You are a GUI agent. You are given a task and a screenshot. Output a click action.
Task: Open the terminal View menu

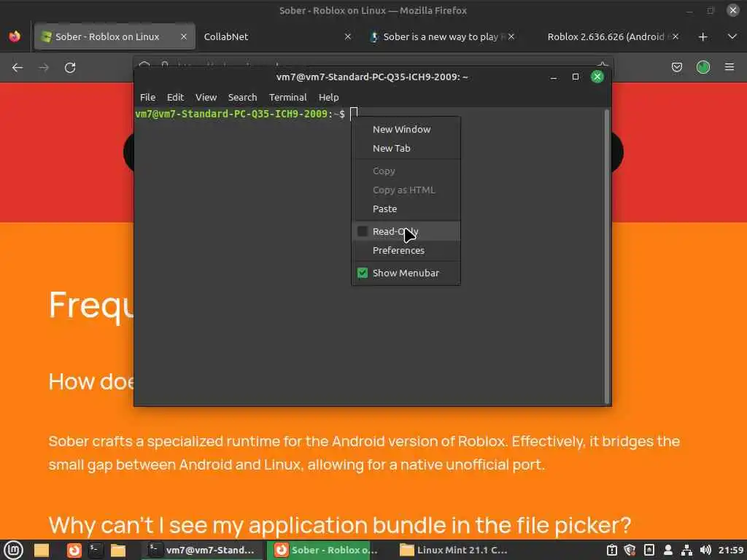206,97
